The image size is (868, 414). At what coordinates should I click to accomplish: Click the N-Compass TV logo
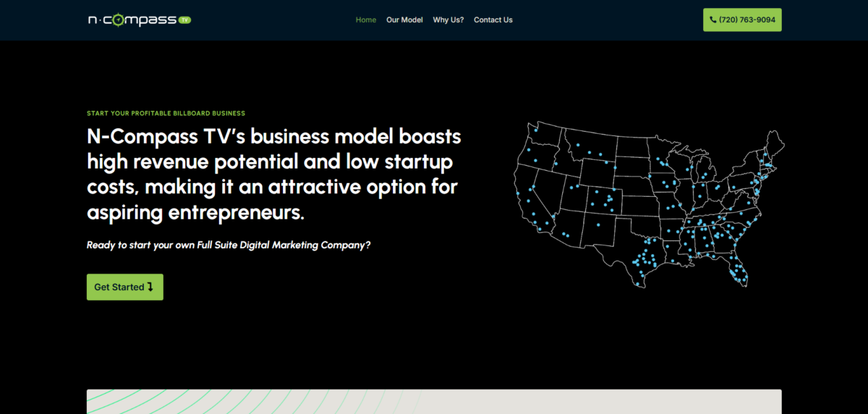pyautogui.click(x=139, y=20)
